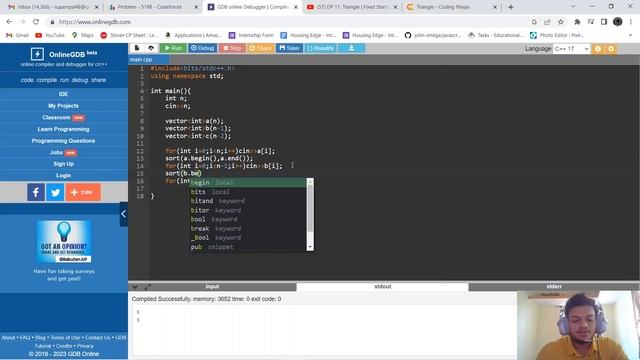Switch to Triangle Coding Ninjas tab

click(x=451, y=7)
